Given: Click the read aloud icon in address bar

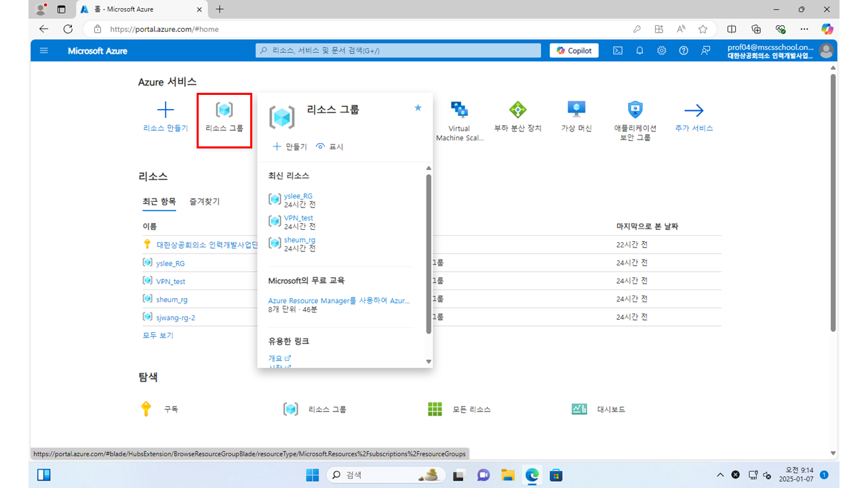Looking at the screenshot, I should point(681,29).
